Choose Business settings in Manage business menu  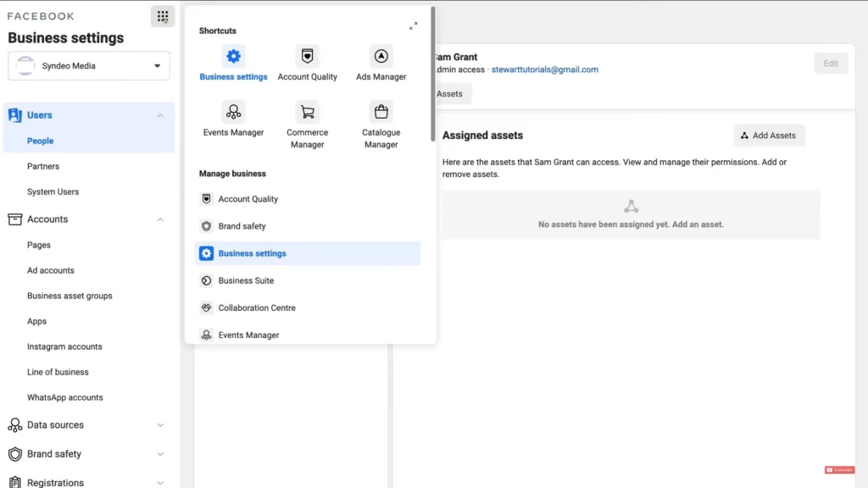[x=307, y=253]
